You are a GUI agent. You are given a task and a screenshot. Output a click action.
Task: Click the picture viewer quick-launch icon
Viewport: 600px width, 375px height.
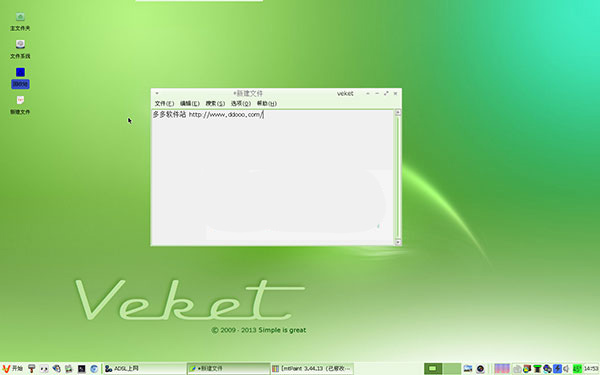pyautogui.click(x=69, y=368)
